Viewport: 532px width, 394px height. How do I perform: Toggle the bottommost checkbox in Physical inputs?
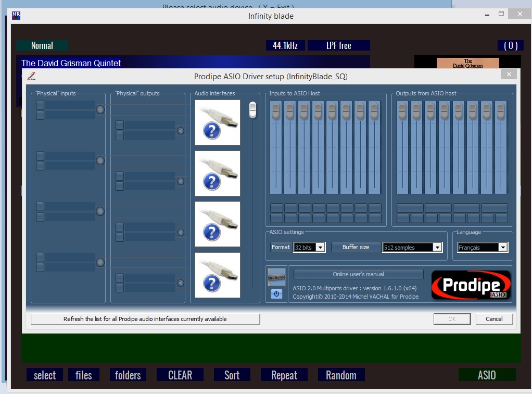(40, 268)
